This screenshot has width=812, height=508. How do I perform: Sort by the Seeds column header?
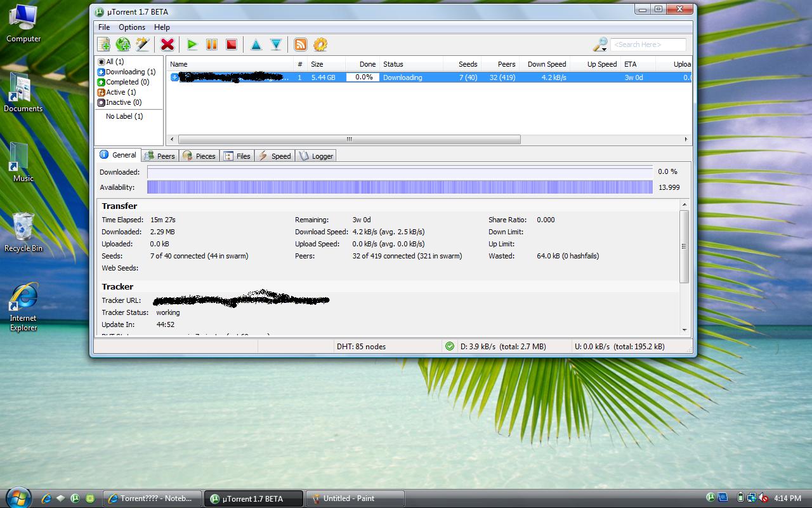pos(462,64)
